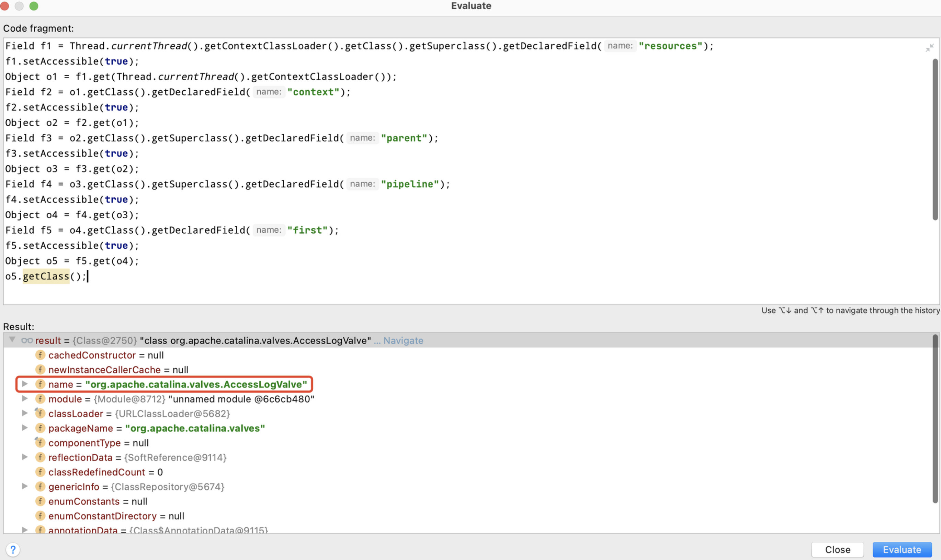The height and width of the screenshot is (560, 941).
Task: Select the enumConstantDirectory = null row
Action: (x=467, y=516)
